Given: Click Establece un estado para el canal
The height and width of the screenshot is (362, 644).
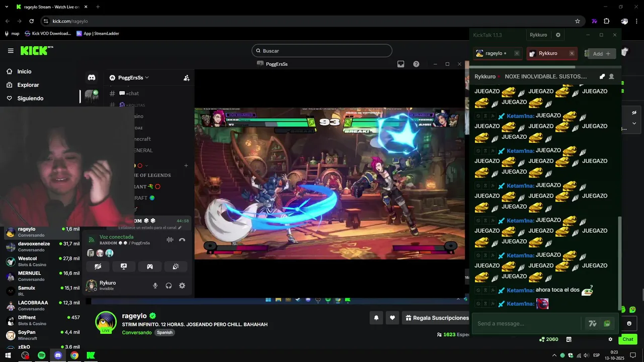Looking at the screenshot, I should (x=149, y=228).
